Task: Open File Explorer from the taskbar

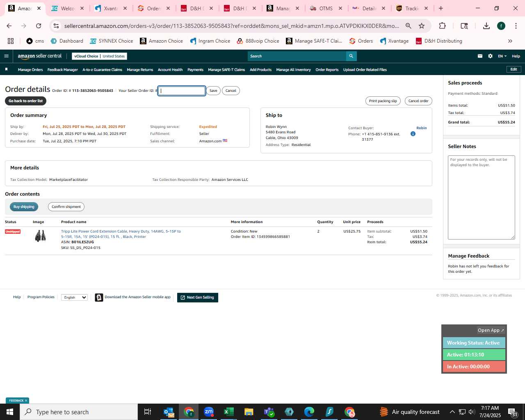Action: coord(249,412)
